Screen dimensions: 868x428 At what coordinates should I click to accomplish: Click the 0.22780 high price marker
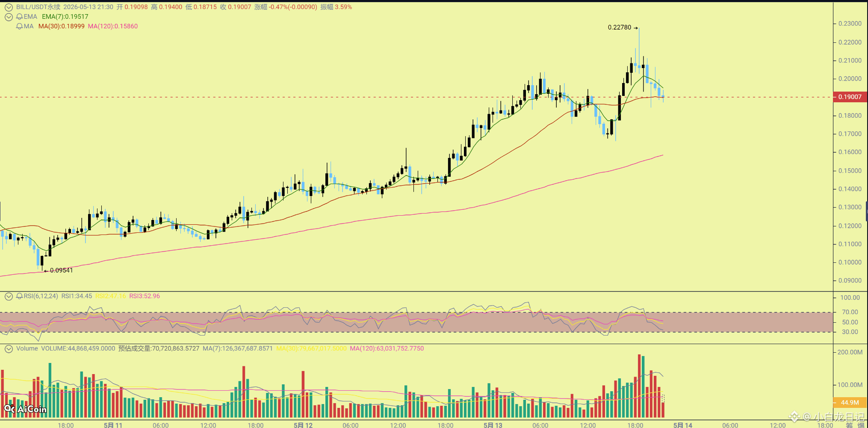point(620,27)
